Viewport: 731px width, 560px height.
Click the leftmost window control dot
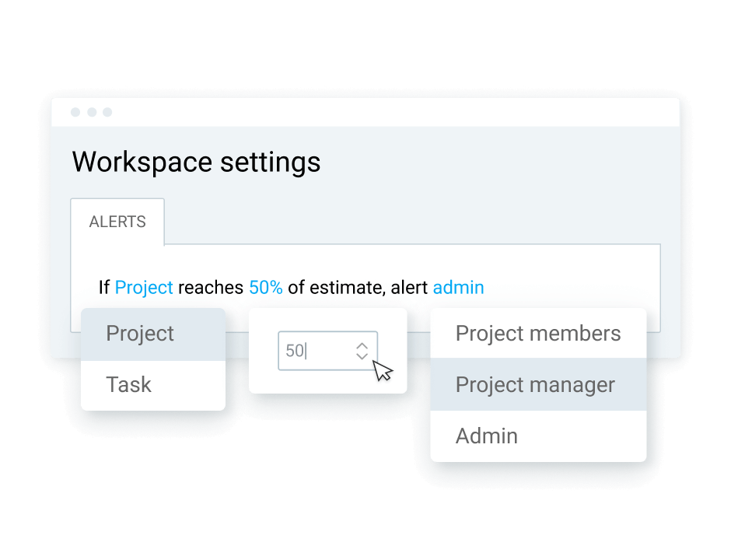(x=75, y=112)
